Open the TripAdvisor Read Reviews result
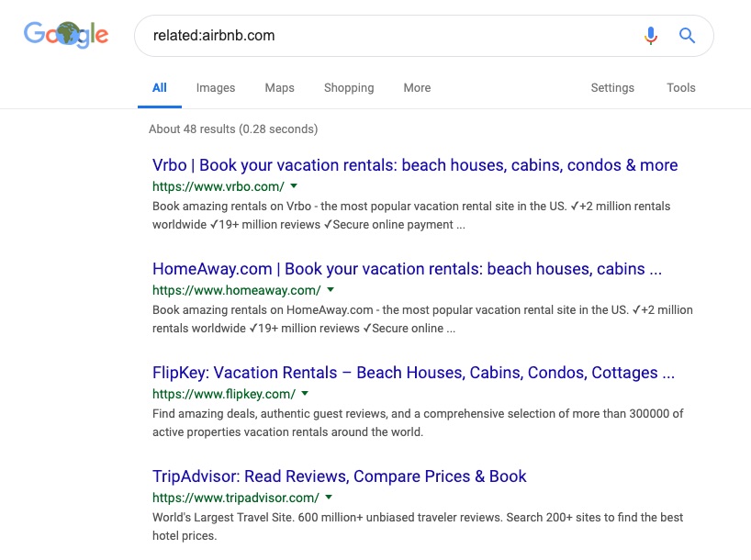Image resolution: width=751 pixels, height=560 pixels. (339, 476)
